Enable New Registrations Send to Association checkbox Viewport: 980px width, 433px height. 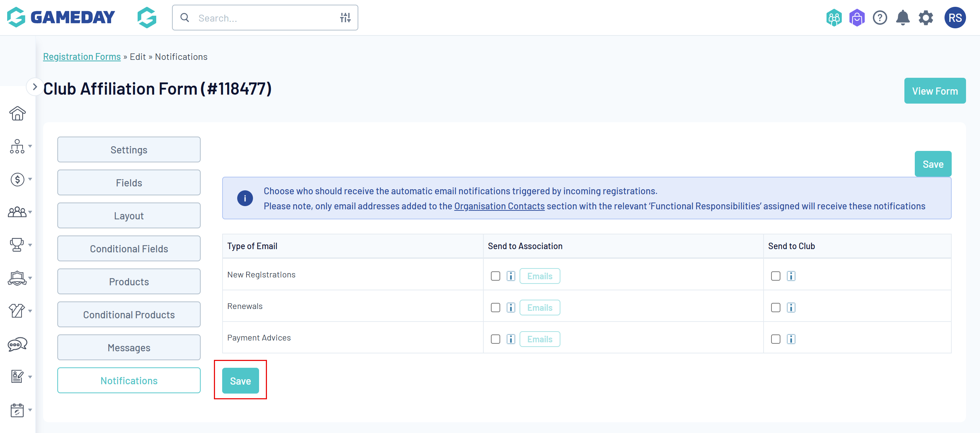495,276
